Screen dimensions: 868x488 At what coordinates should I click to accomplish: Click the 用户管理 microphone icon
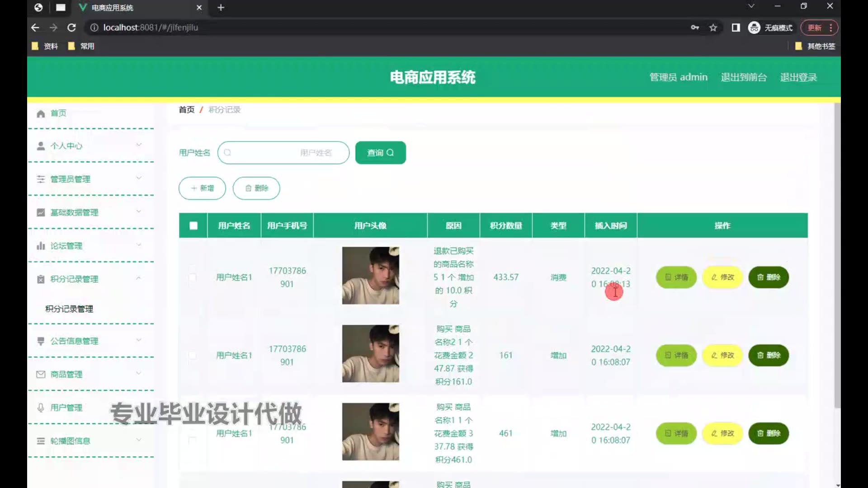coord(41,408)
